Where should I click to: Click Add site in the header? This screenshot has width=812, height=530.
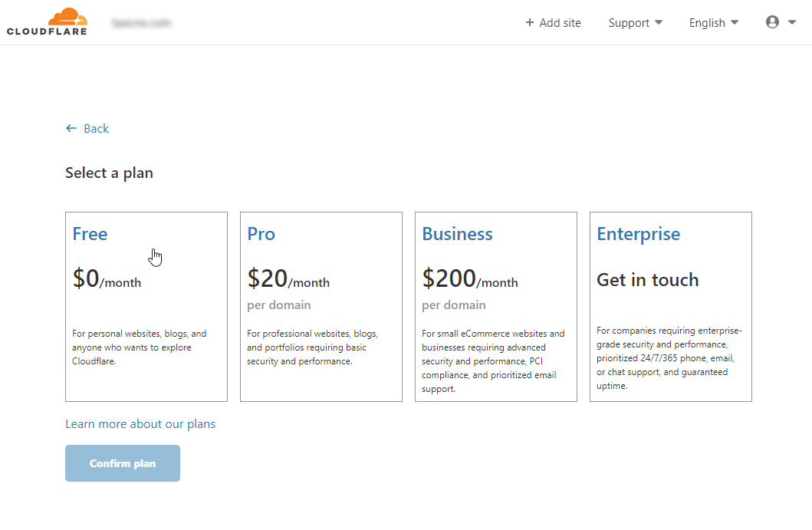click(553, 23)
